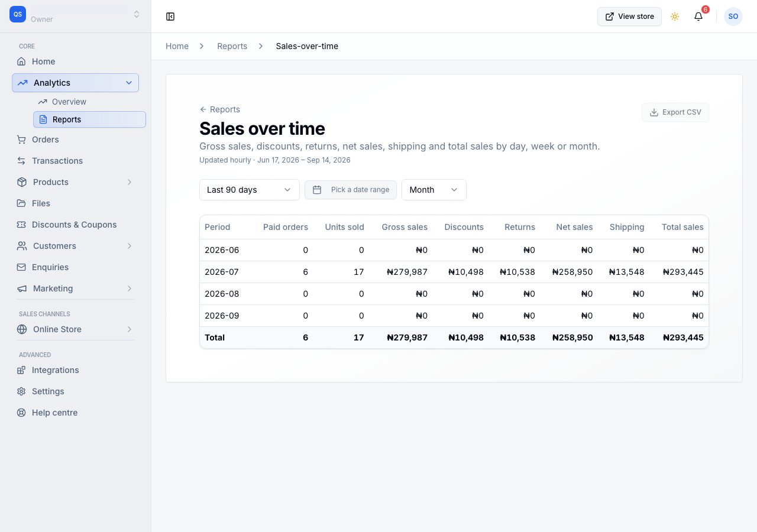Expand the Marketing submenu chevron
This screenshot has width=757, height=532.
(x=130, y=288)
